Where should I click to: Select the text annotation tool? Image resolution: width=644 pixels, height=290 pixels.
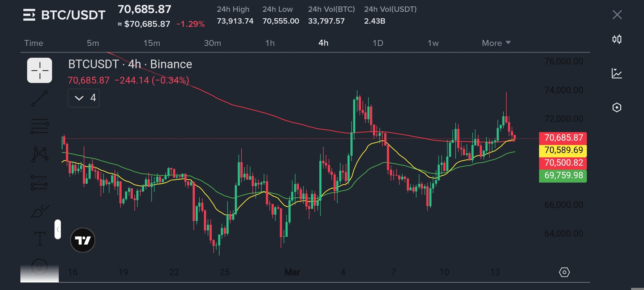pos(40,238)
